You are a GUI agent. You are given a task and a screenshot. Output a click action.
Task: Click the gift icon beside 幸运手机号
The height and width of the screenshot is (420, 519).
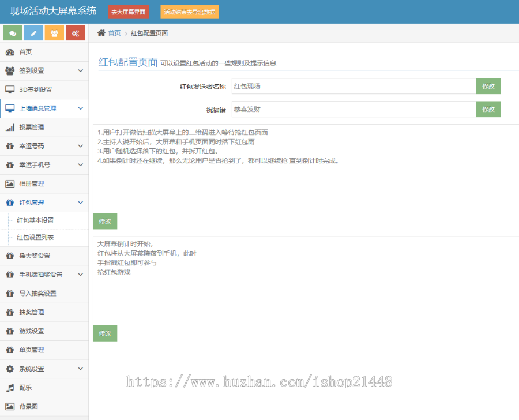click(x=10, y=165)
